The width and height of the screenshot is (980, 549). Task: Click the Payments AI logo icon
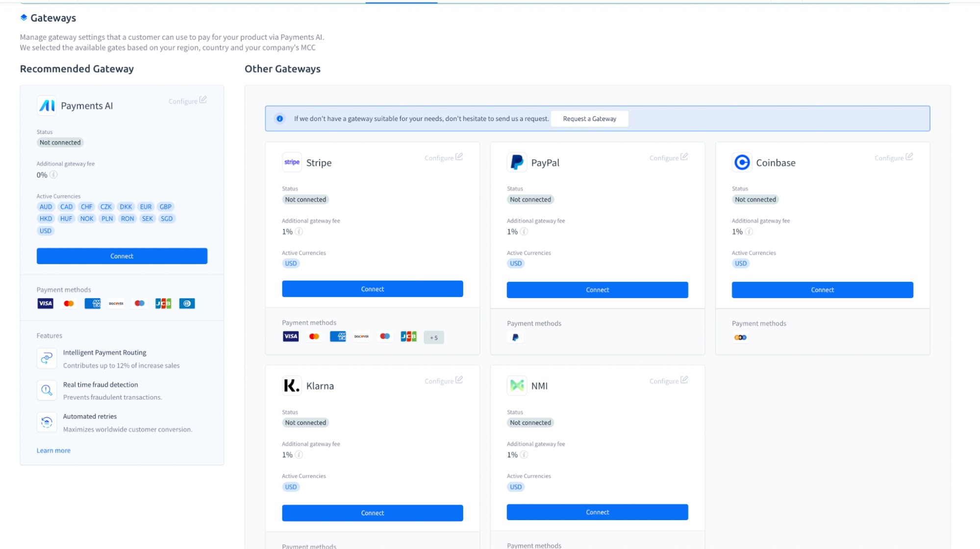pyautogui.click(x=47, y=105)
